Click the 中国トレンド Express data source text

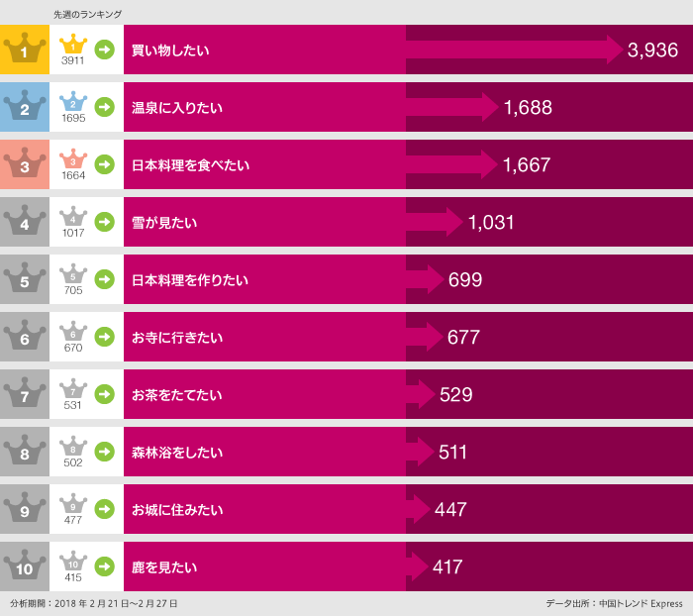coord(614,603)
